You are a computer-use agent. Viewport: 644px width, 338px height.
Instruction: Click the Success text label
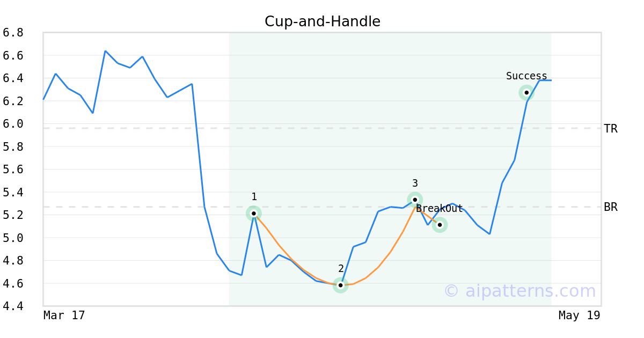point(526,76)
